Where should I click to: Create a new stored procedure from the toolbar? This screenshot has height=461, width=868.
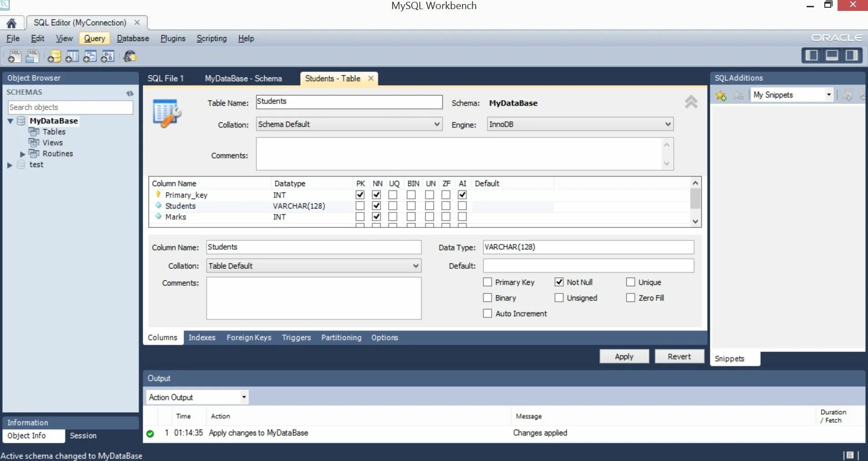pos(107,56)
